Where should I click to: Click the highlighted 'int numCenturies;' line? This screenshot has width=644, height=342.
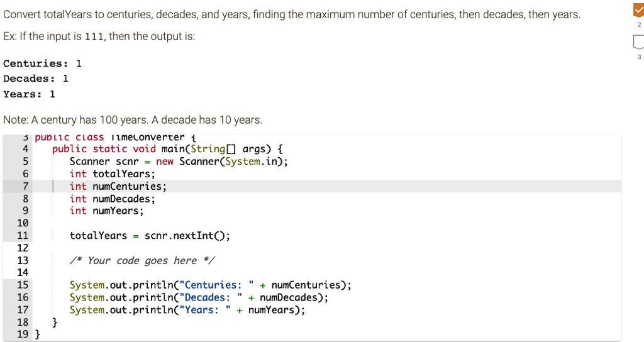click(x=118, y=186)
